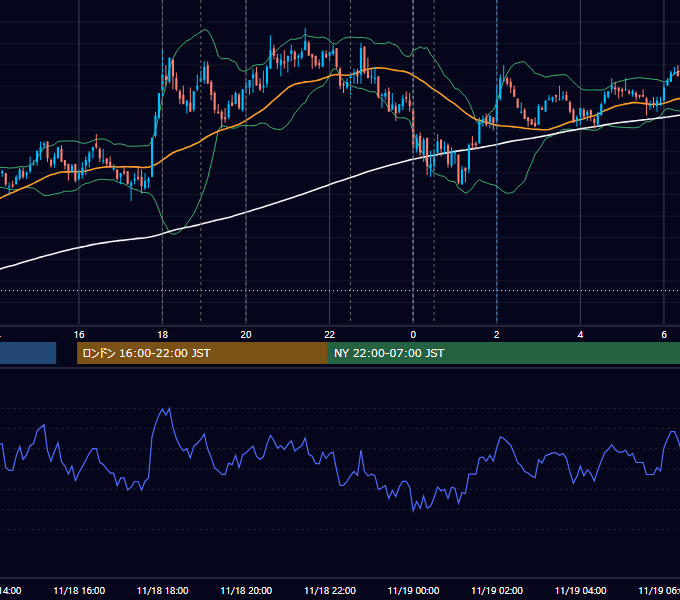Screen dimensions: 680x600
Task: Click hour label 16 on the upper time axis
Action: pyautogui.click(x=79, y=335)
